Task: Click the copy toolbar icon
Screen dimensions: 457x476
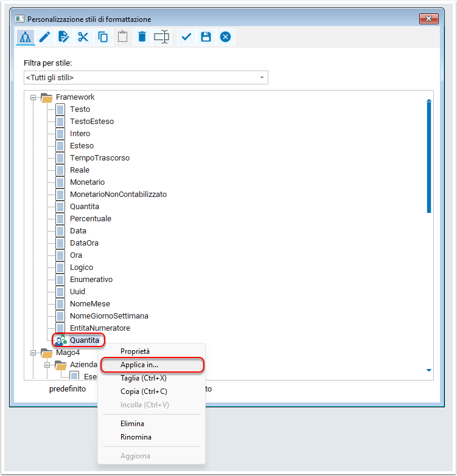Action: coord(103,37)
